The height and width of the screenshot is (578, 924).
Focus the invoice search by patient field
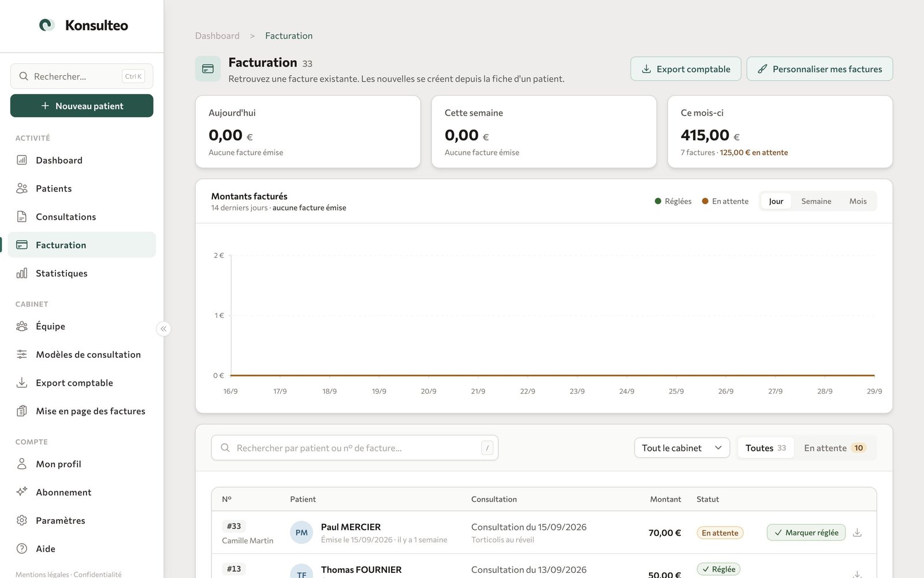[x=355, y=448]
